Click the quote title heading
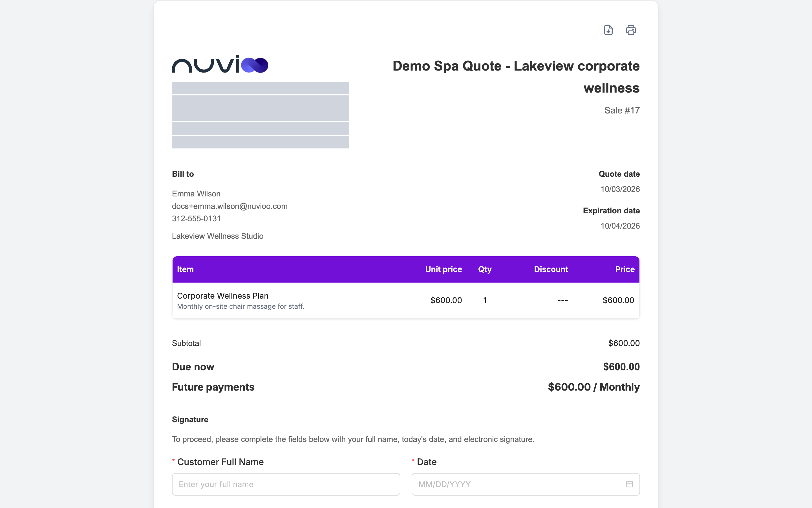812x508 pixels. click(516, 77)
